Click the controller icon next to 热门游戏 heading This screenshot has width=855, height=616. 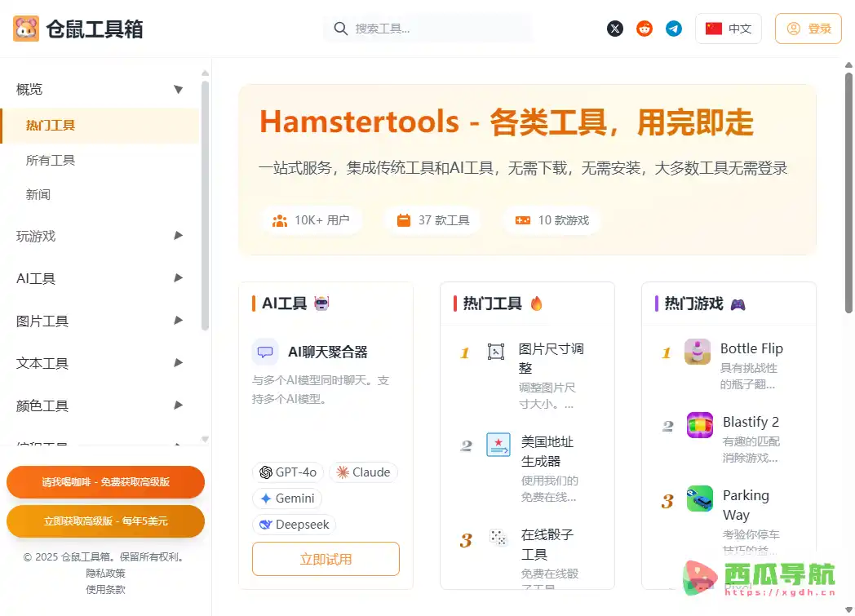738,304
